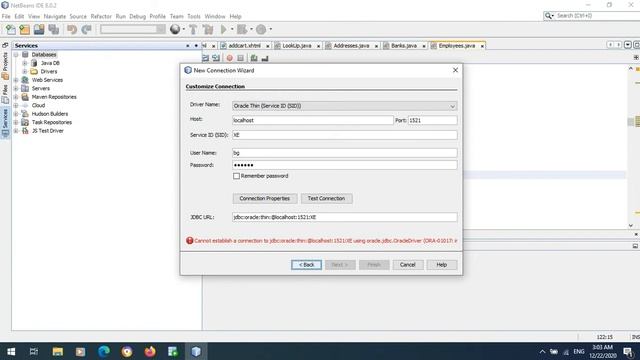The width and height of the screenshot is (640, 360).
Task: Click the Connection Properties button
Action: [265, 198]
